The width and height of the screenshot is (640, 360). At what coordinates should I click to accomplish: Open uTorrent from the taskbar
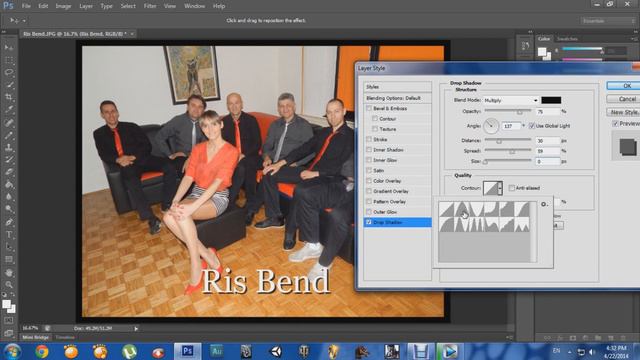(129, 351)
